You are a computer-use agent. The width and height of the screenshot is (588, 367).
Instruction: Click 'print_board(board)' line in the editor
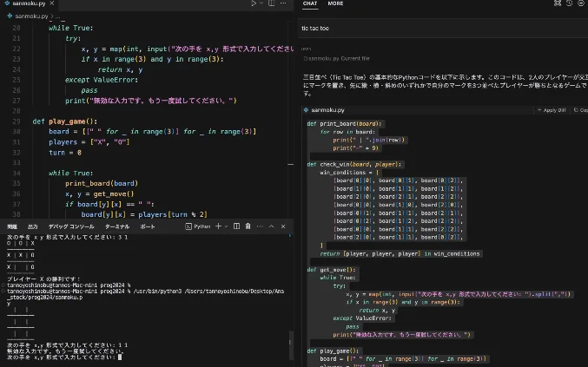[x=102, y=184]
